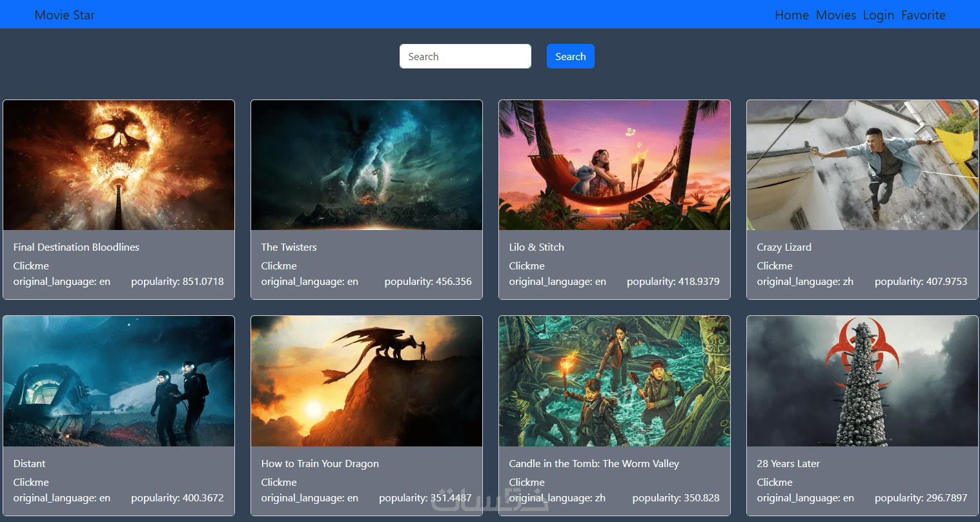Select the title 28 Years Later
The height and width of the screenshot is (522, 980).
(788, 463)
